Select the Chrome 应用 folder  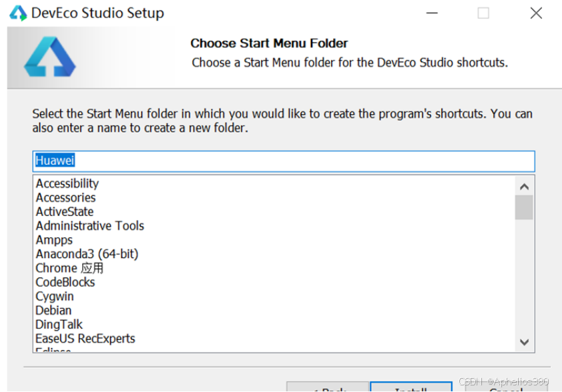69,268
